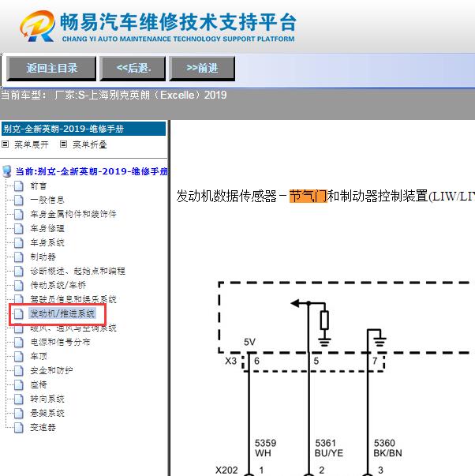The width and height of the screenshot is (475, 476).
Task: Click the 返回主目录 button
Action: pyautogui.click(x=51, y=69)
